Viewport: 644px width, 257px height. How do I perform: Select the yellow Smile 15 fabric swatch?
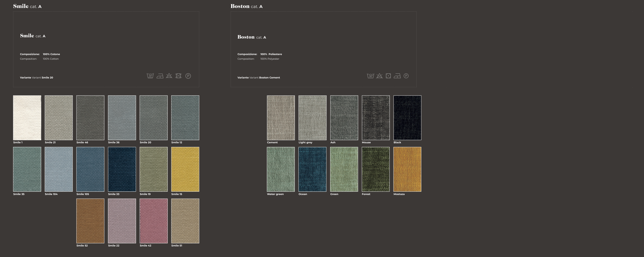pos(185,169)
